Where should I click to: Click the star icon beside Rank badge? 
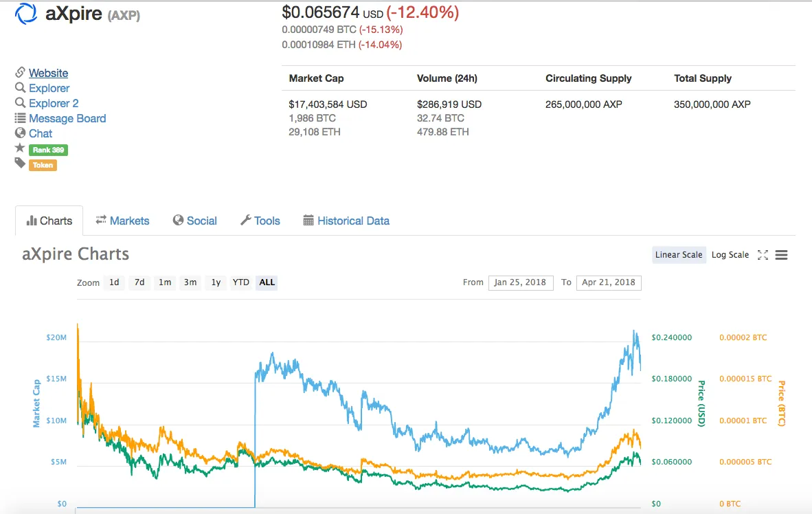20,148
